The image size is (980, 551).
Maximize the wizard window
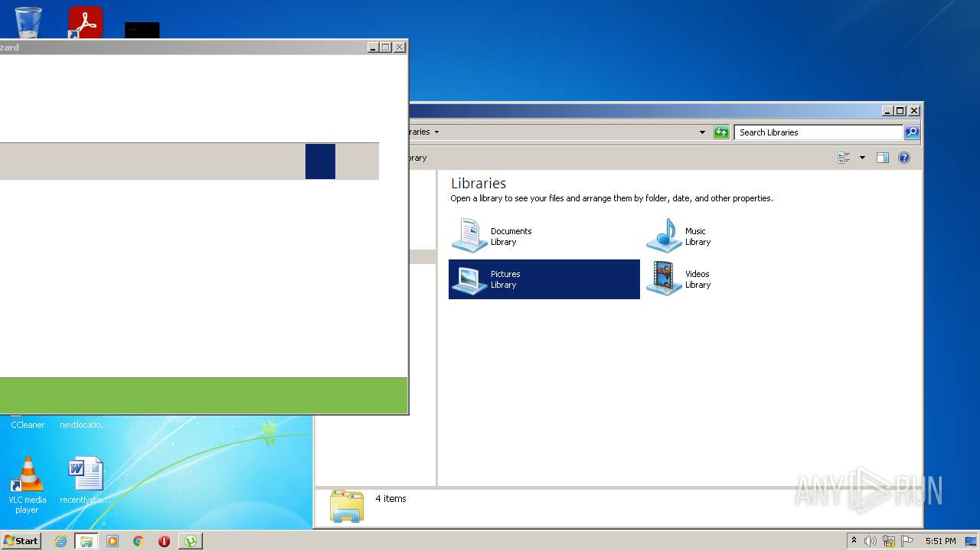[386, 47]
